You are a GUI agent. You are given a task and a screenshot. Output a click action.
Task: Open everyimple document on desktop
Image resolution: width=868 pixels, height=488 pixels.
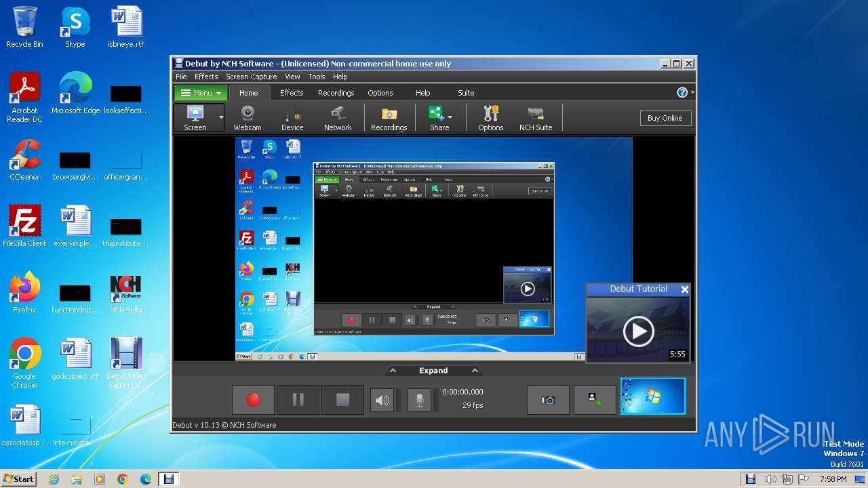[75, 226]
